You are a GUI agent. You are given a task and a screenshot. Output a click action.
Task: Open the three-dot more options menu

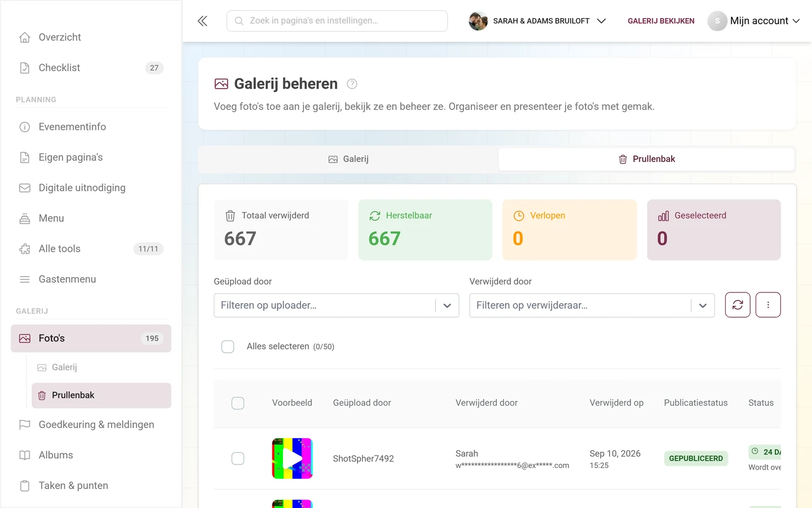click(768, 305)
